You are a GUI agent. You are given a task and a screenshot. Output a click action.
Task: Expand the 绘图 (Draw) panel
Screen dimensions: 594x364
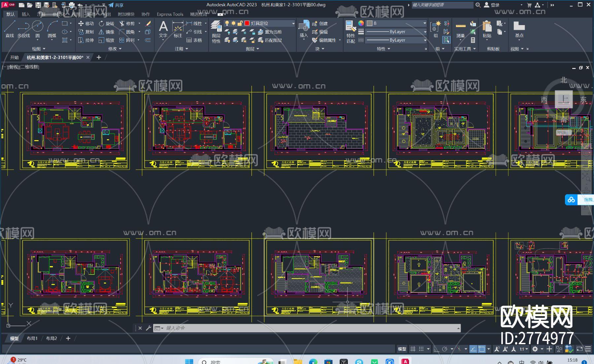(39, 49)
